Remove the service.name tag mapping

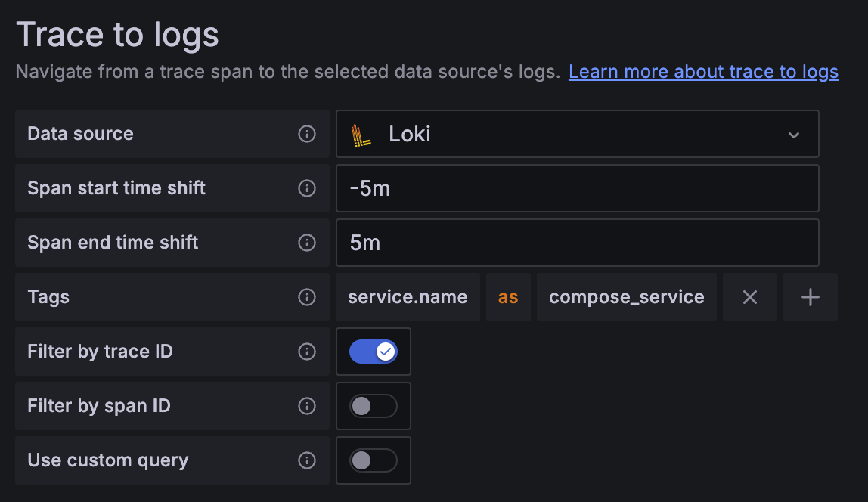[749, 297]
